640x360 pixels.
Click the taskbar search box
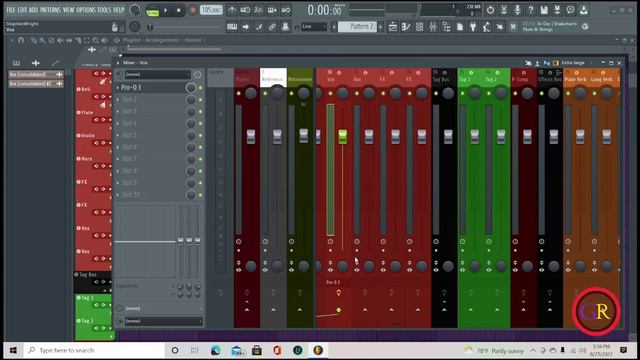pyautogui.click(x=94, y=350)
